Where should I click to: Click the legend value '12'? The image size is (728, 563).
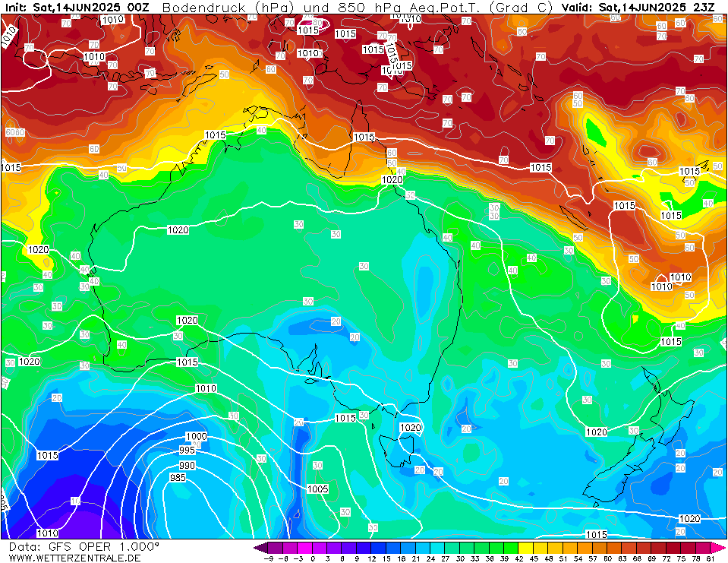point(371,558)
